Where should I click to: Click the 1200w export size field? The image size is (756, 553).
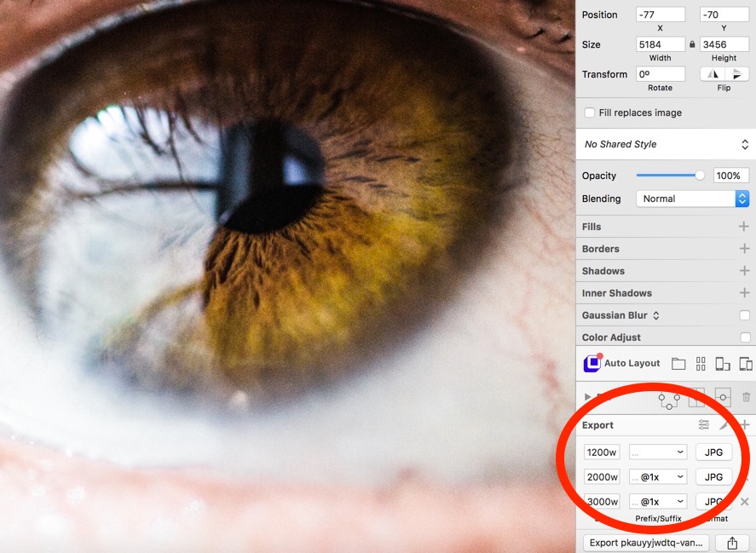pos(602,452)
